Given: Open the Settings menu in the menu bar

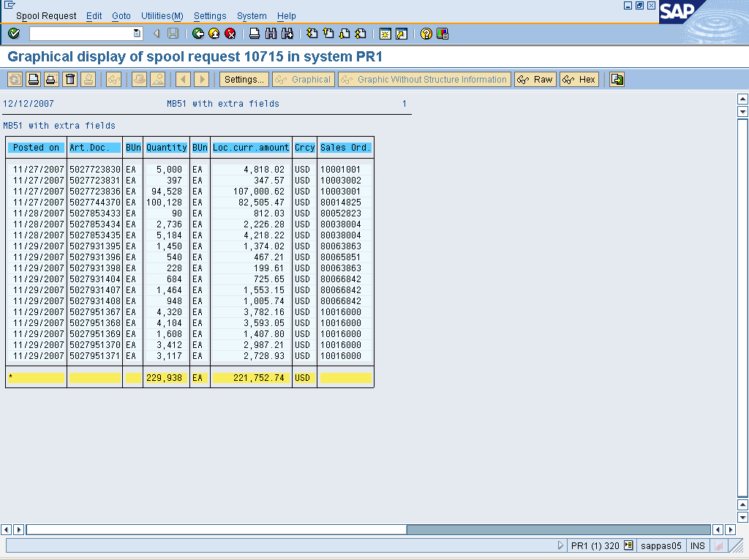Looking at the screenshot, I should coord(210,16).
